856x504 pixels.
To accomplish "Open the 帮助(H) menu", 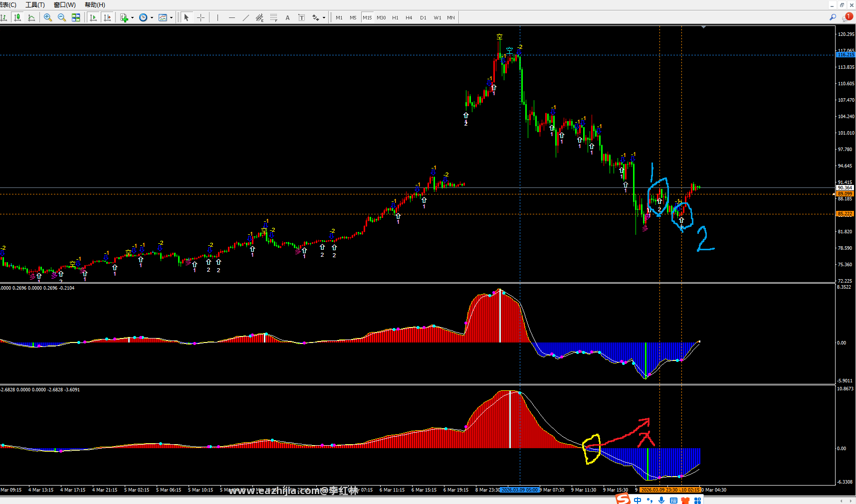I will [95, 4].
